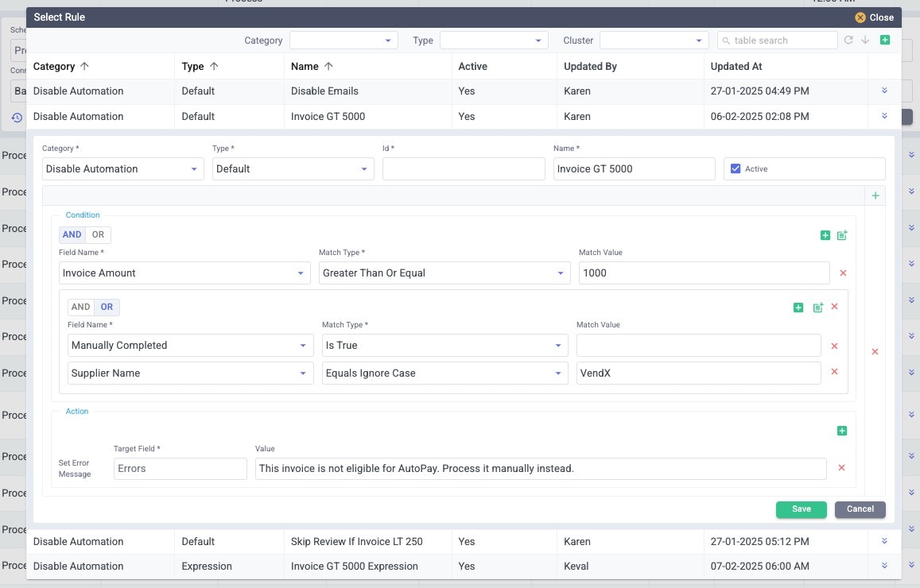Click the Updated By column header
Image resolution: width=920 pixels, height=588 pixels.
[x=590, y=66]
